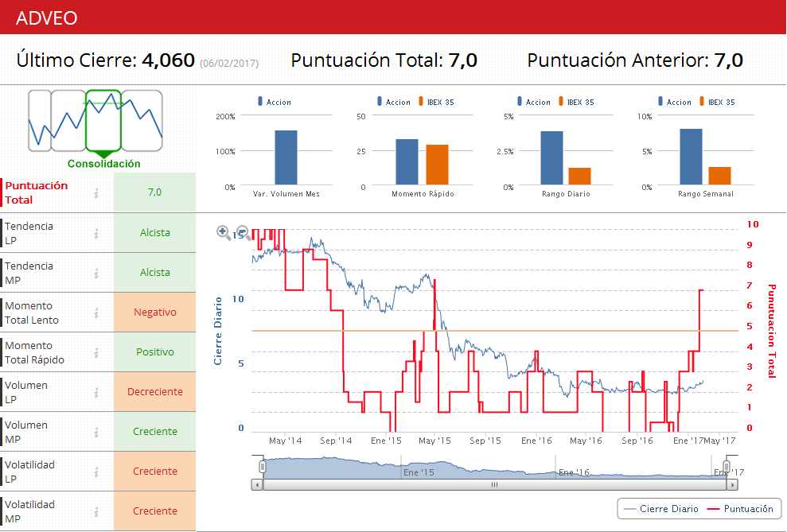Image resolution: width=787 pixels, height=532 pixels.
Task: Toggle IBEX 35 legend in Rango Diario chart
Action: (576, 102)
